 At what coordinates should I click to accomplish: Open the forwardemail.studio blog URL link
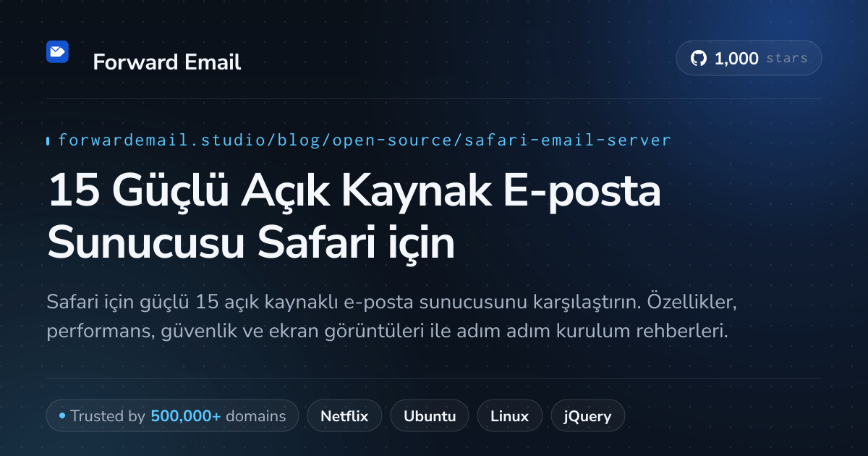365,140
